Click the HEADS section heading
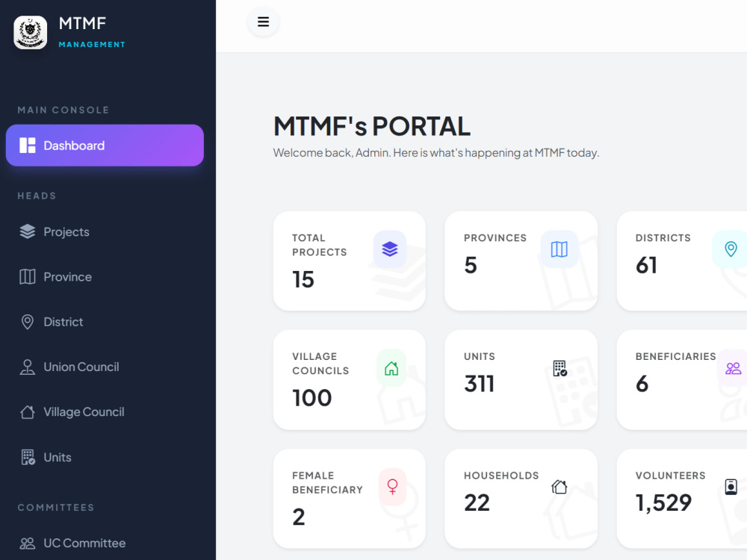This screenshot has width=747, height=560. (x=37, y=196)
